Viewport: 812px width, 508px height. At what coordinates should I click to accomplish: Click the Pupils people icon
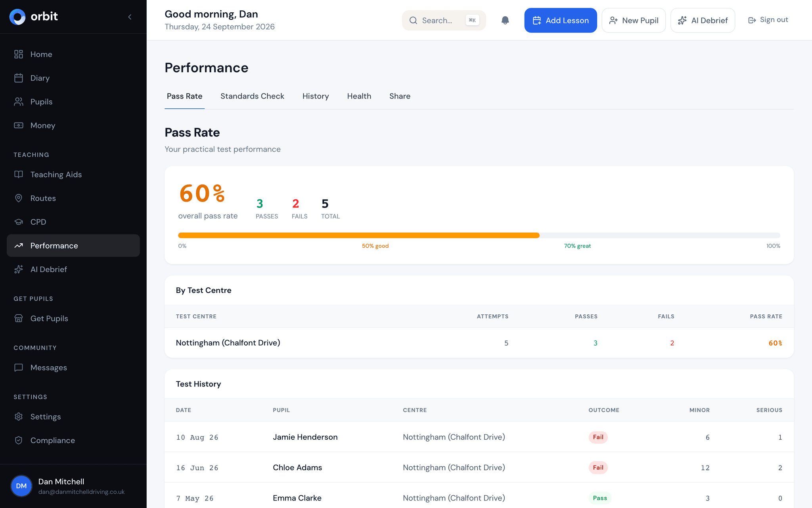(x=19, y=102)
